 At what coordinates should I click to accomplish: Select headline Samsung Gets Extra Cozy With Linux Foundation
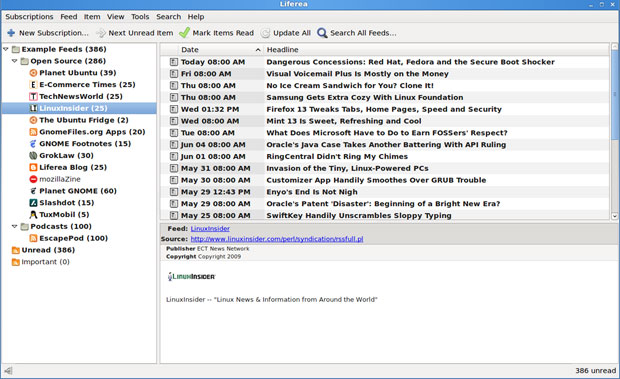click(365, 98)
